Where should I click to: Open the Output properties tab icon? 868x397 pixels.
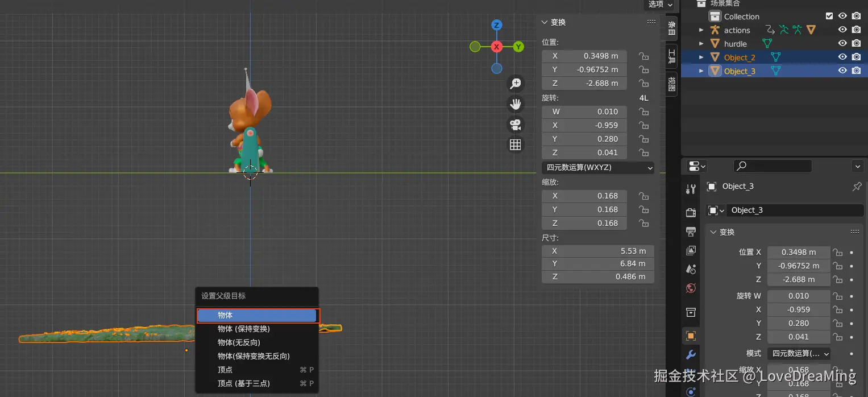(691, 231)
